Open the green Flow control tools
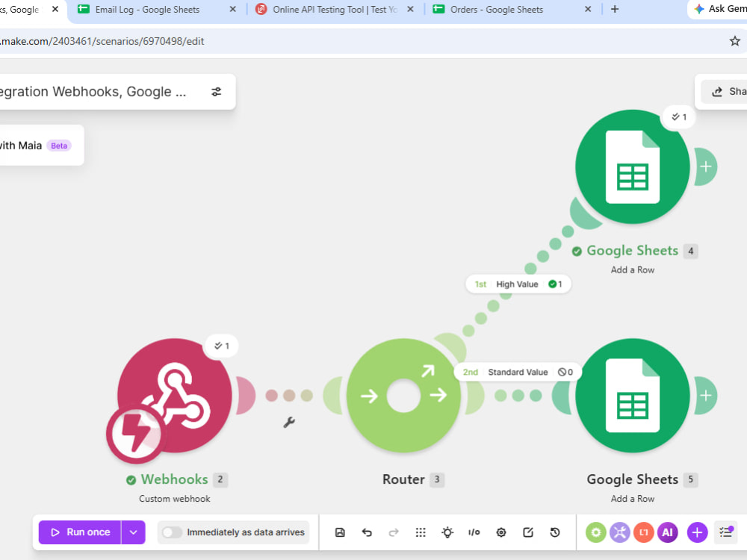Viewport: 747px width, 560px height. 595,532
